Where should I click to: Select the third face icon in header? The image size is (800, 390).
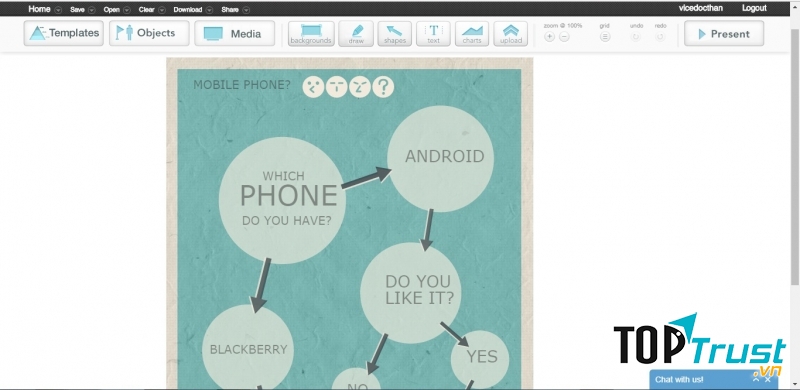(360, 87)
